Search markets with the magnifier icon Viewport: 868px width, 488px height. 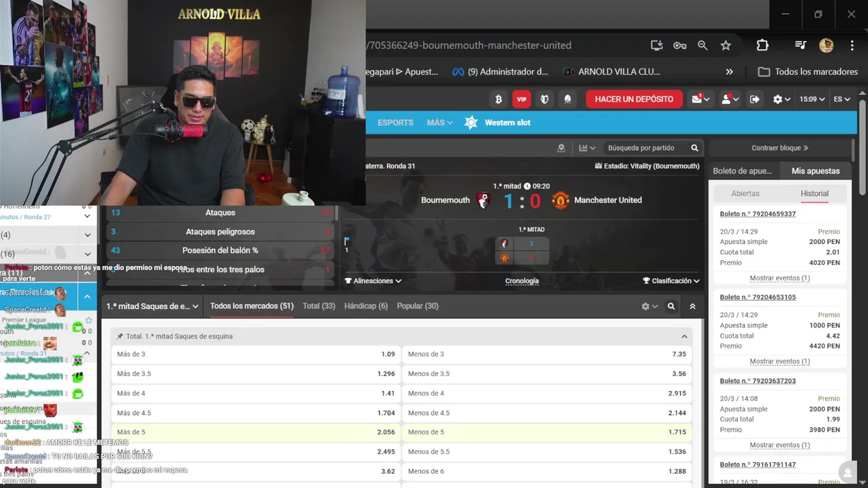tap(671, 306)
